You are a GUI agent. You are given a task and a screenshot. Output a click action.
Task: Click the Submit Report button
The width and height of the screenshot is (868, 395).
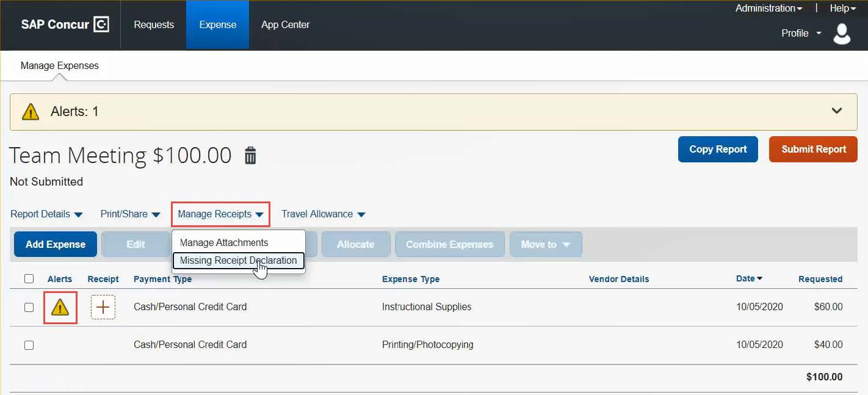coord(813,150)
